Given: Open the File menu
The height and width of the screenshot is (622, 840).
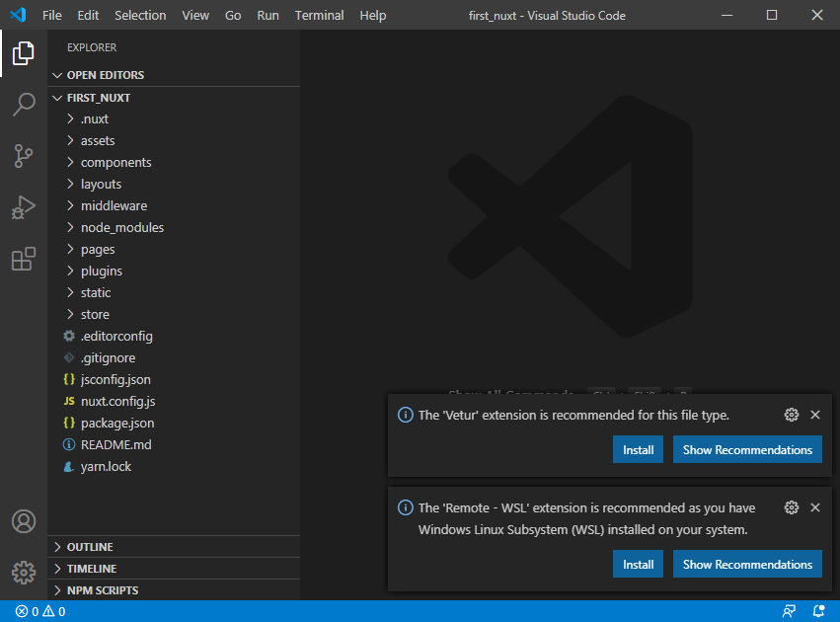Looking at the screenshot, I should click(52, 15).
